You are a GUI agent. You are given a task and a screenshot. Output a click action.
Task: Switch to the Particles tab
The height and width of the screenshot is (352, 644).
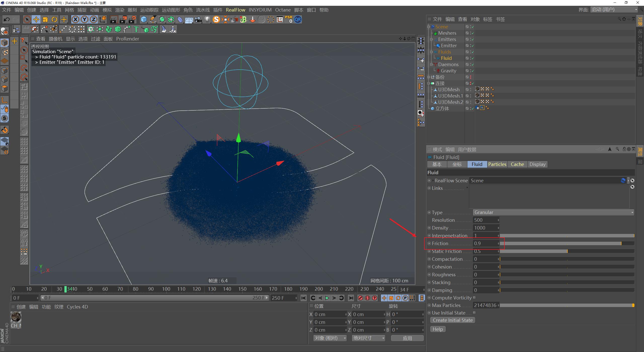coord(497,164)
